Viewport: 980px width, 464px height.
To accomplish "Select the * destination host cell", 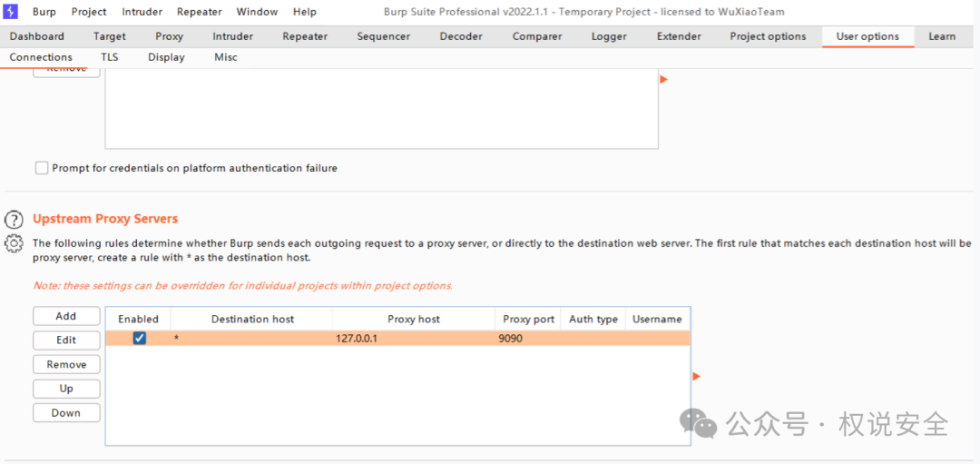I will [252, 339].
